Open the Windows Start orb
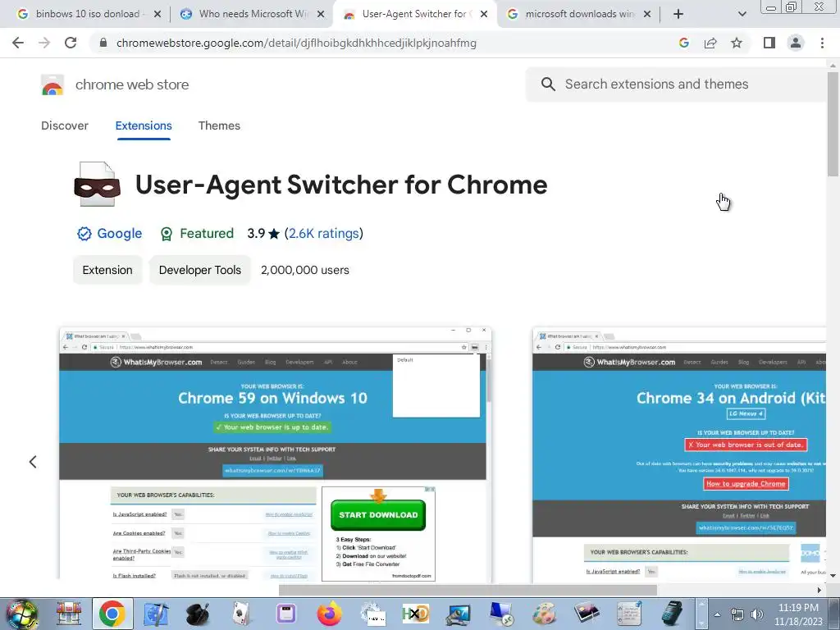Screen dimensions: 840x630 tap(22, 614)
